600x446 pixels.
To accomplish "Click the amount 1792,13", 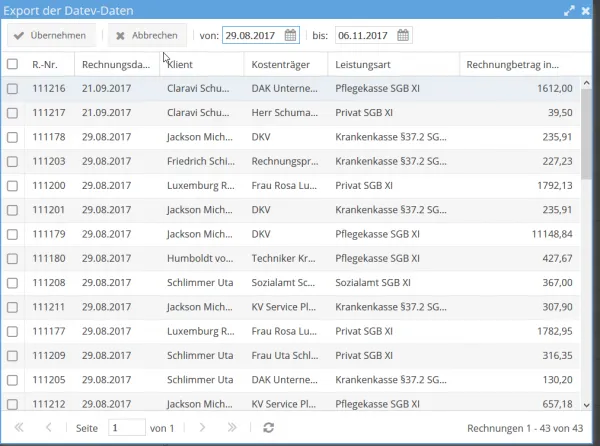I will (x=554, y=186).
